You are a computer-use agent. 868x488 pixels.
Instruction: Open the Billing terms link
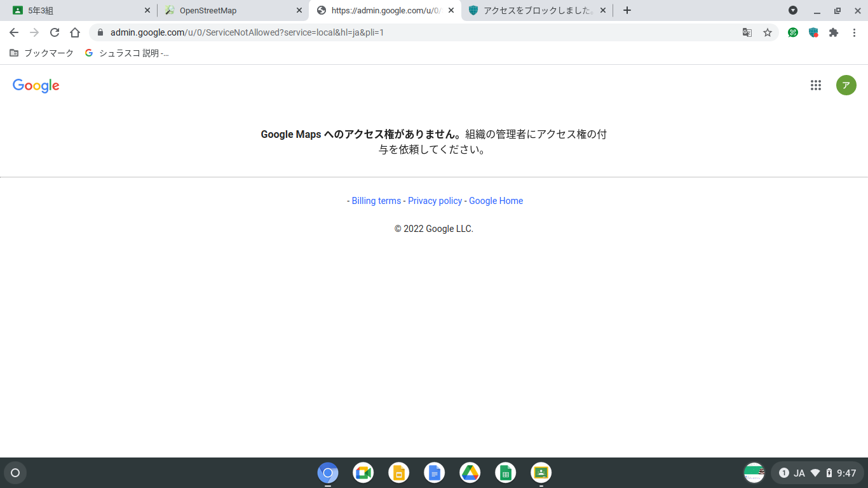point(376,200)
